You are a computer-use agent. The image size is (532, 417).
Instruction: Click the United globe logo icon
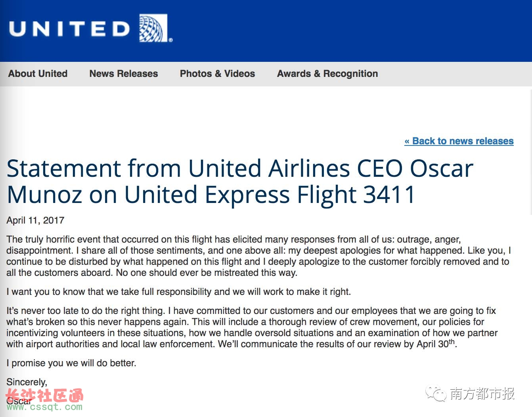154,28
